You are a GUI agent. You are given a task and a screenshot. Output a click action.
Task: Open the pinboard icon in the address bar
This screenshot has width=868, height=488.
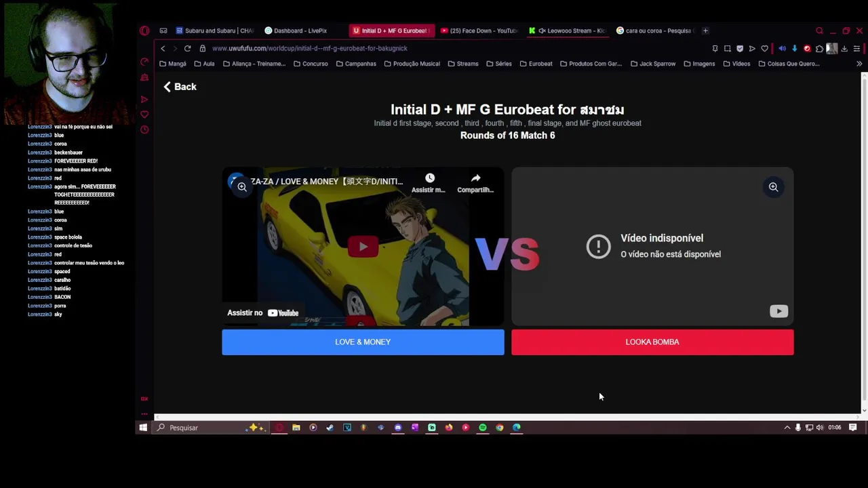pos(715,48)
